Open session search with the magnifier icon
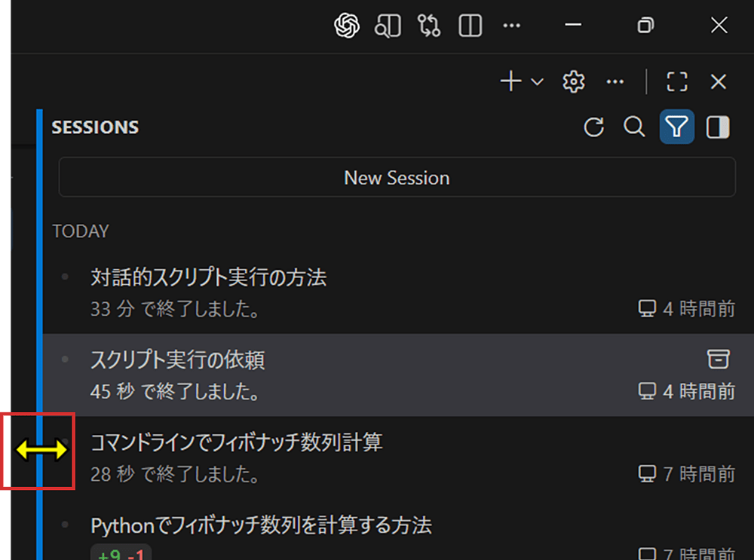 pos(634,127)
